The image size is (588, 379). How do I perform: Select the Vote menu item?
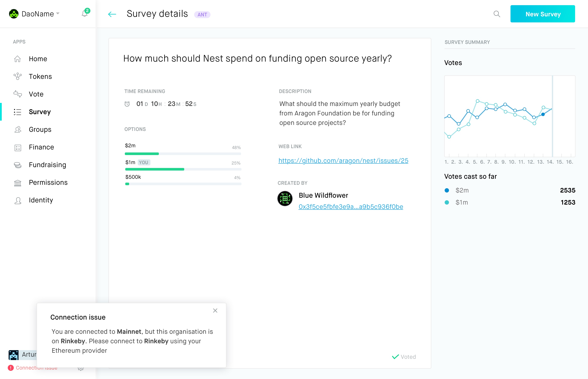point(36,94)
